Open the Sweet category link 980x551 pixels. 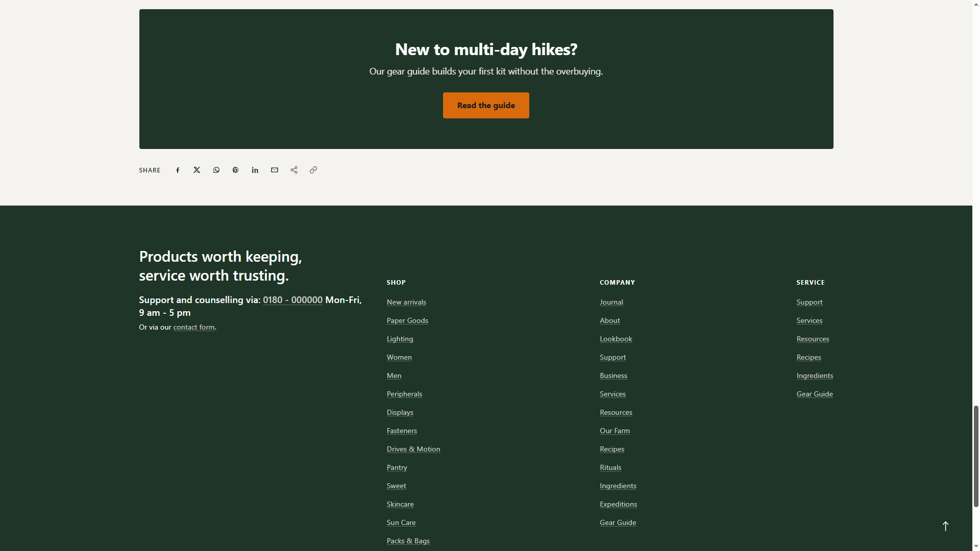pos(397,486)
